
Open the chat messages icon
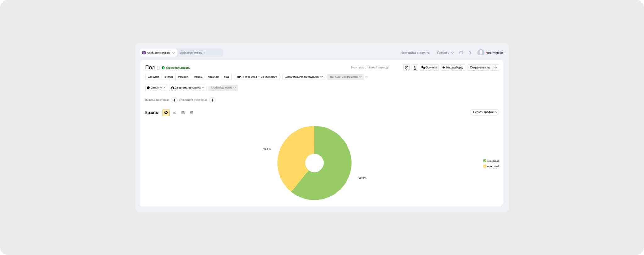(x=461, y=53)
